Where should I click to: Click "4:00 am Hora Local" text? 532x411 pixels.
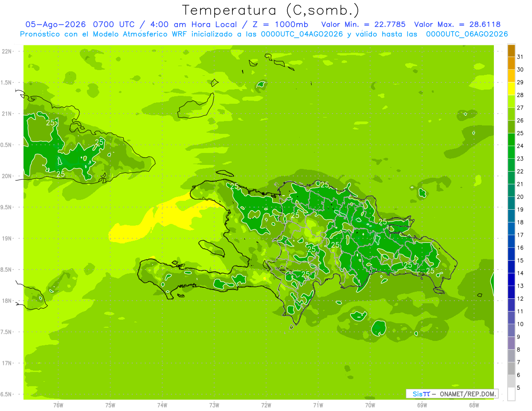click(x=194, y=24)
